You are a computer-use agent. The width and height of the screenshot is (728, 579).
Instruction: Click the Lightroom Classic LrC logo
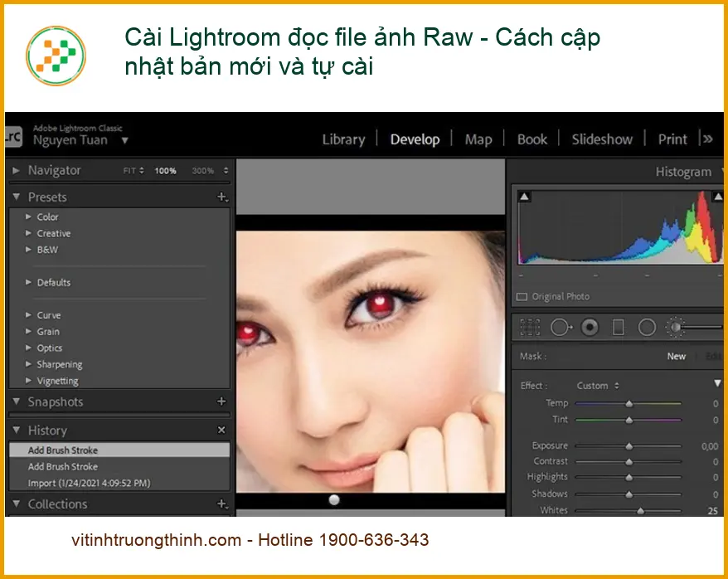(x=13, y=137)
